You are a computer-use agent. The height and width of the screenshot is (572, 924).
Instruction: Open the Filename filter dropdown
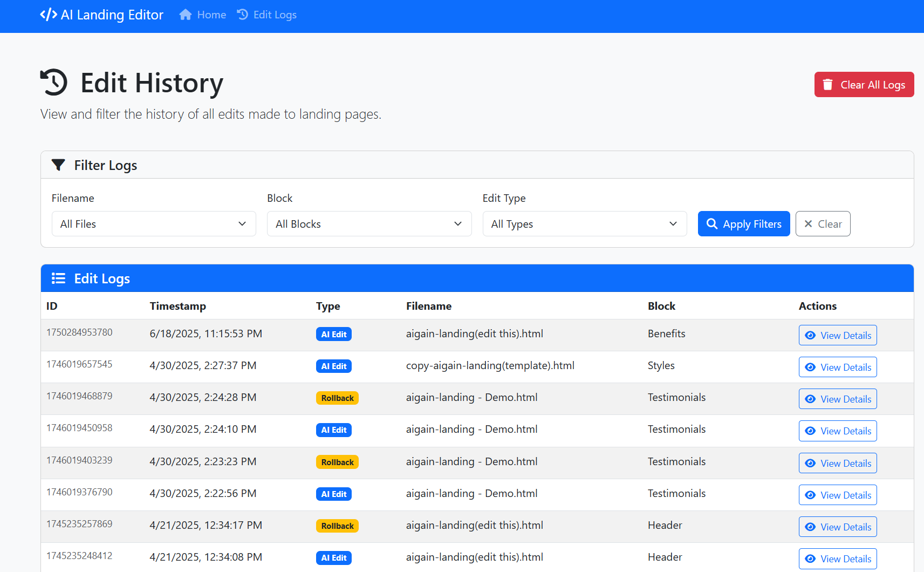click(x=154, y=224)
